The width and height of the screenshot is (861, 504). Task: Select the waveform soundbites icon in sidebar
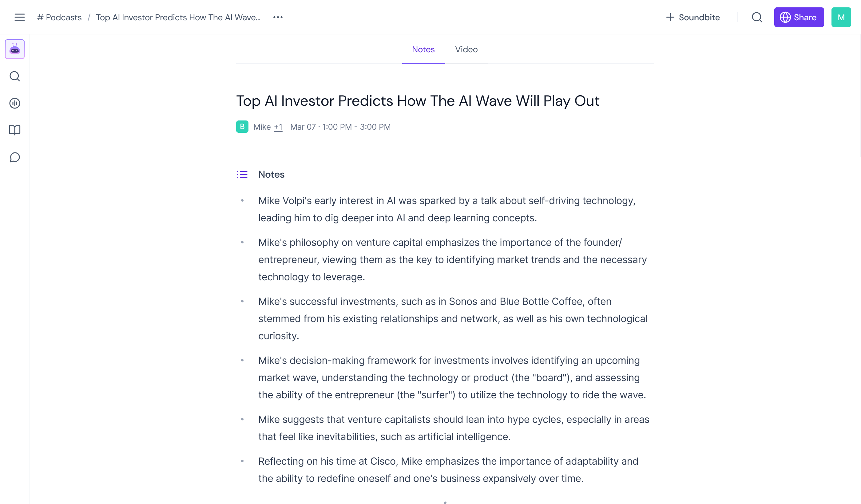(14, 103)
